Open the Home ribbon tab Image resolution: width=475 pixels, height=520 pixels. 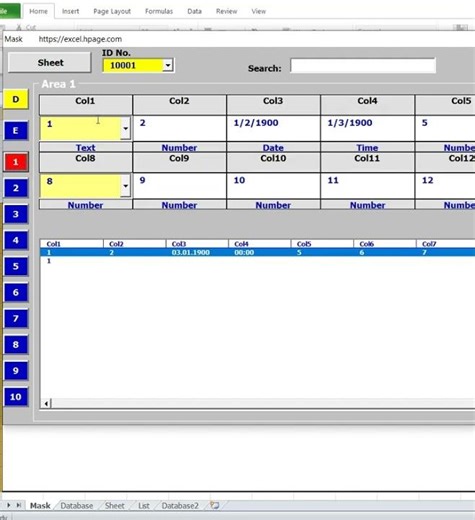38,11
